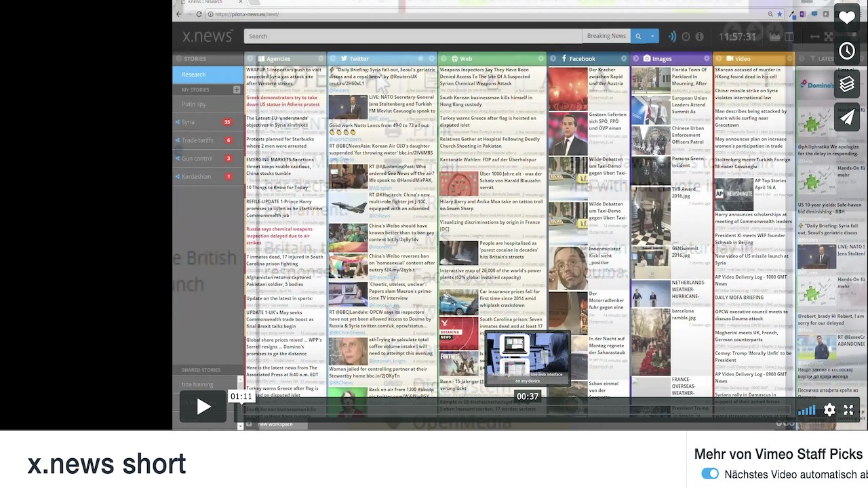Viewport: 868px width, 488px height.
Task: Collapse the STORIES sidebar header
Action: (x=208, y=59)
